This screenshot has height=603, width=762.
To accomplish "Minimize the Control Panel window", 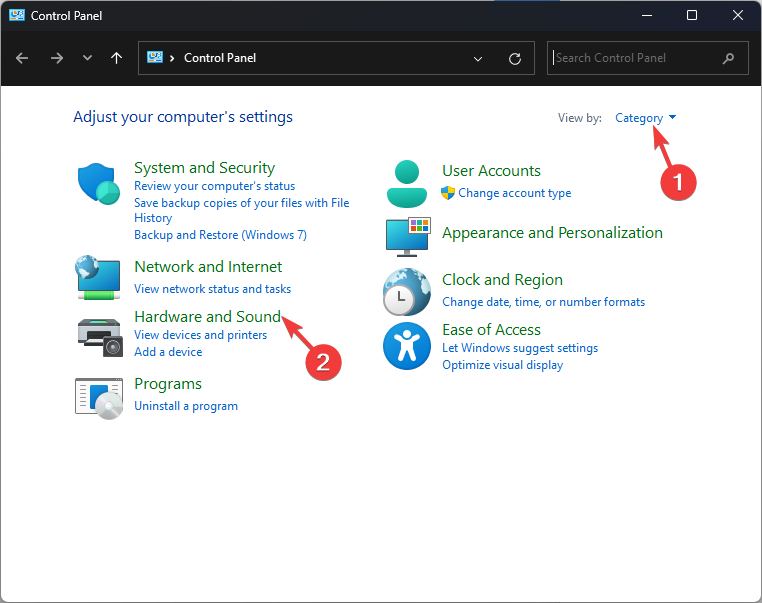I will coord(647,16).
